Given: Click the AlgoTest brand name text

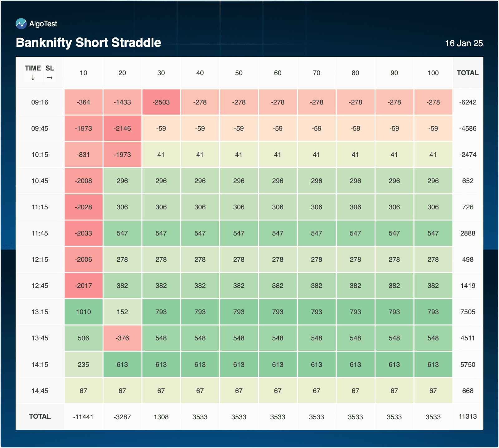Looking at the screenshot, I should coord(43,24).
